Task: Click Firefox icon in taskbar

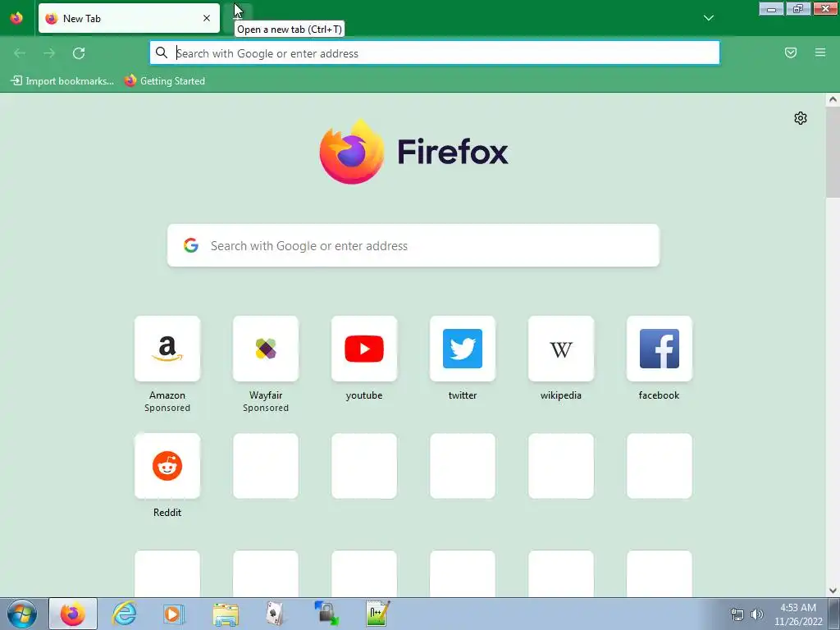Action: 73,614
